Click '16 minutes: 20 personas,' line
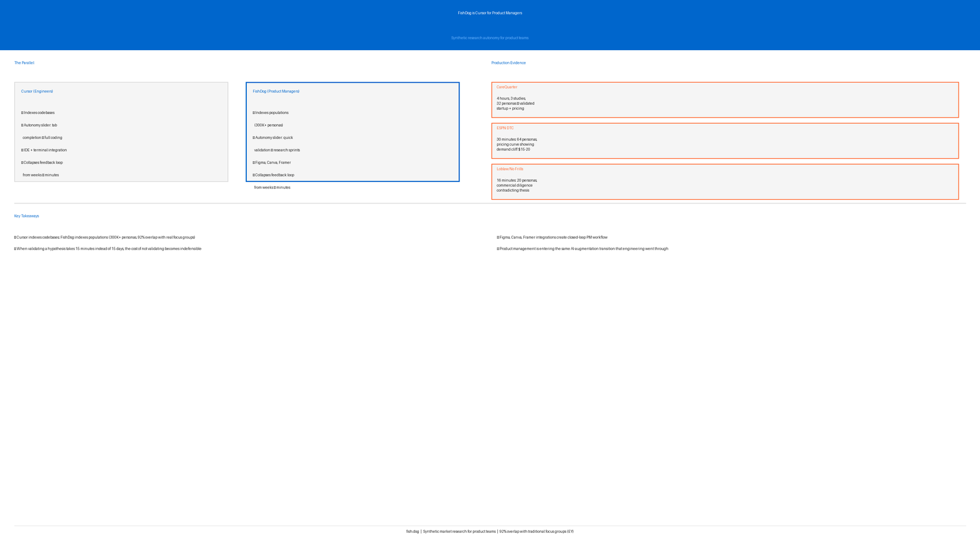Screen dimensions: 980x547 (x=517, y=181)
